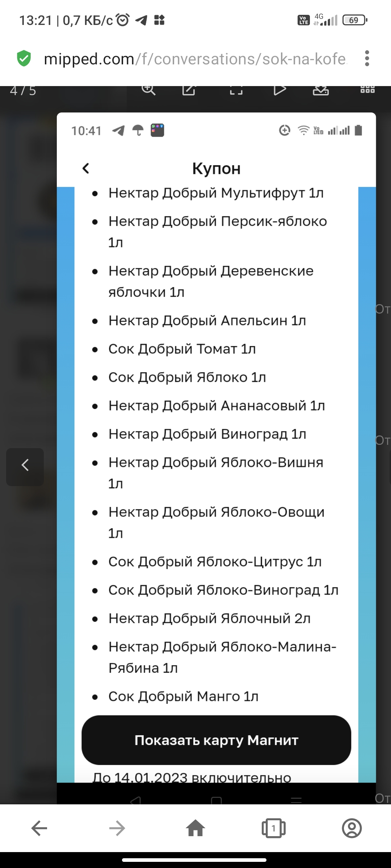
Task: Start the slideshow play button
Action: (279, 89)
